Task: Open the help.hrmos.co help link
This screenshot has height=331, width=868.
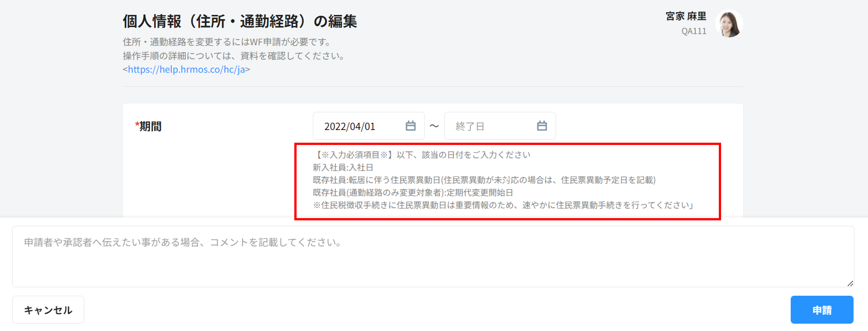Action: [186, 70]
